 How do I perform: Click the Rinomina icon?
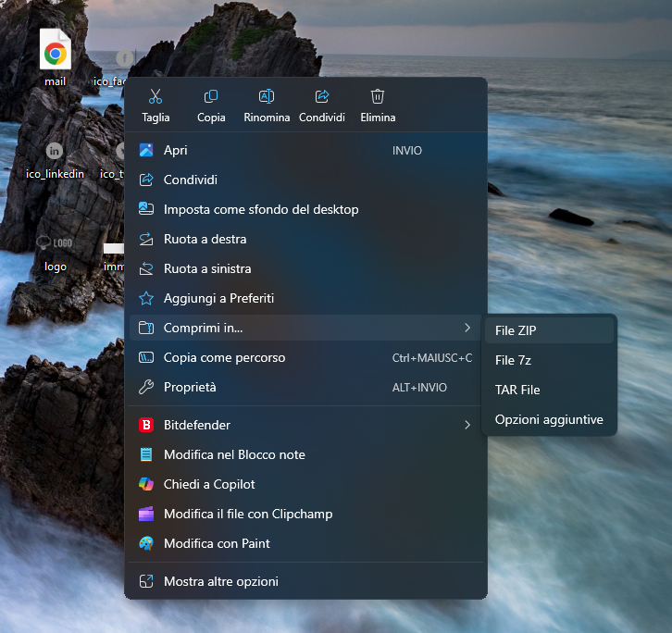coord(267,97)
